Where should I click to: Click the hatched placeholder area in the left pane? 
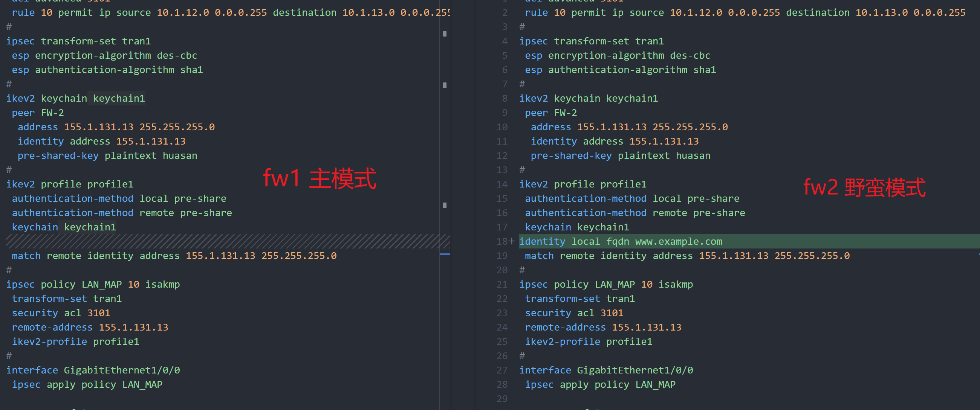click(x=228, y=241)
